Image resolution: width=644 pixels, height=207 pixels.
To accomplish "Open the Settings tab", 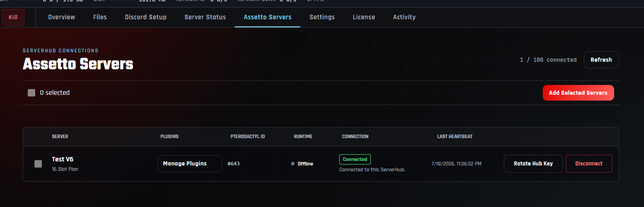I will tap(322, 17).
